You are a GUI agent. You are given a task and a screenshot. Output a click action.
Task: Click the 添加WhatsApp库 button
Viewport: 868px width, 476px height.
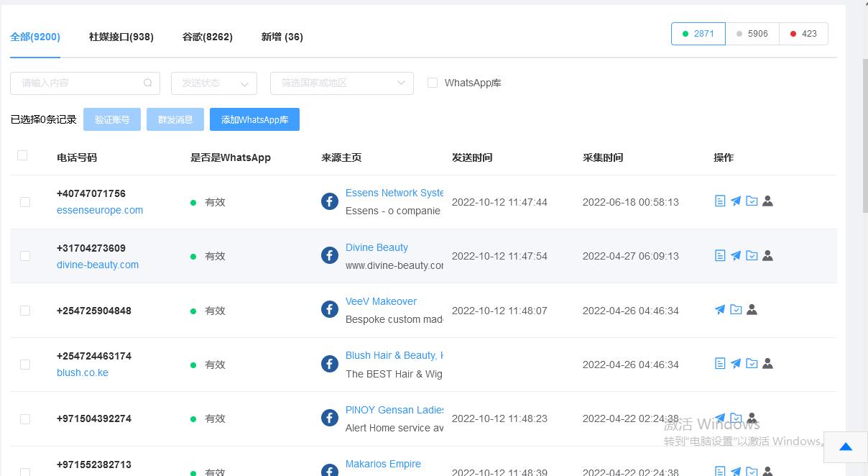coord(254,119)
